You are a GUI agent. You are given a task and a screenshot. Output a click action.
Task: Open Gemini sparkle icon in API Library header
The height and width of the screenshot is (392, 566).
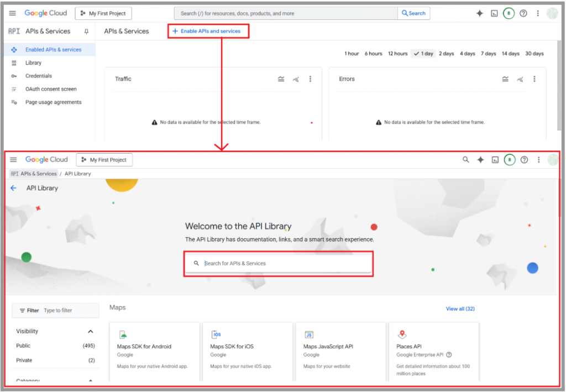pyautogui.click(x=480, y=160)
